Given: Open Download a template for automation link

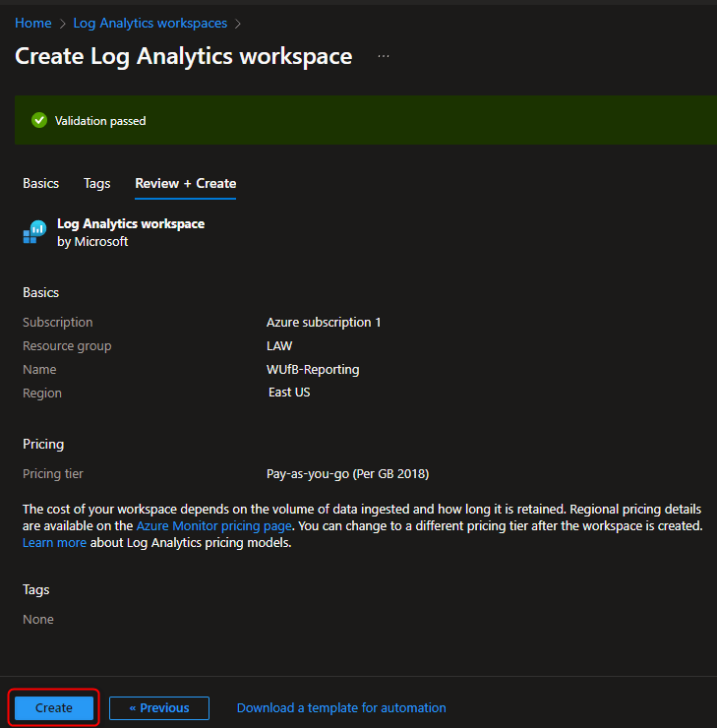Looking at the screenshot, I should click(x=341, y=707).
